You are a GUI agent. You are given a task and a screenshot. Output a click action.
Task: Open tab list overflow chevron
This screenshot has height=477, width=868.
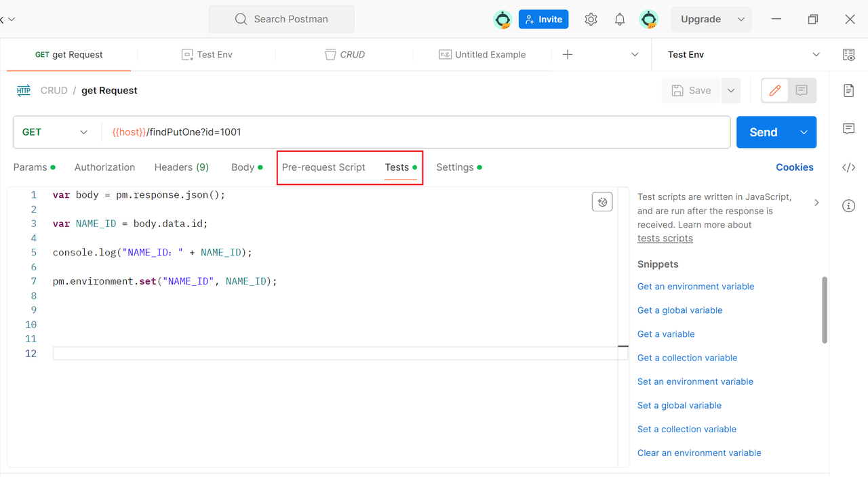(x=635, y=54)
